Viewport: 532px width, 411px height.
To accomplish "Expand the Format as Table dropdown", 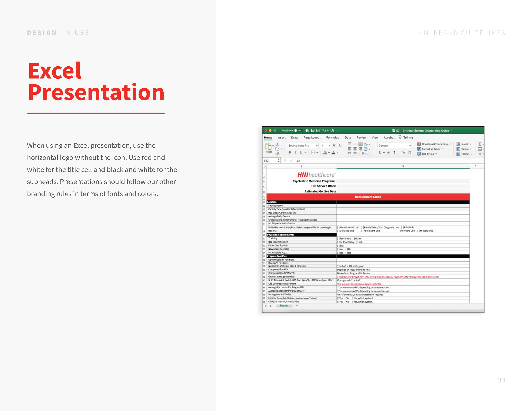I will click(430, 149).
